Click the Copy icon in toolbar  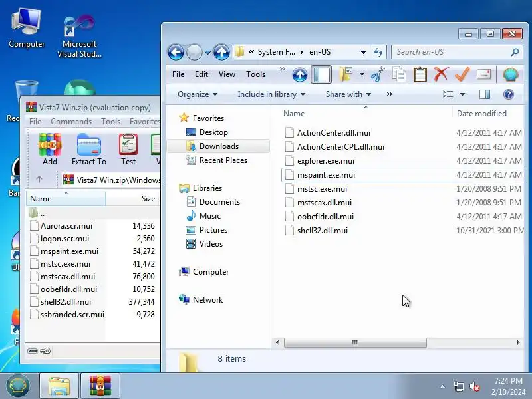(x=399, y=74)
